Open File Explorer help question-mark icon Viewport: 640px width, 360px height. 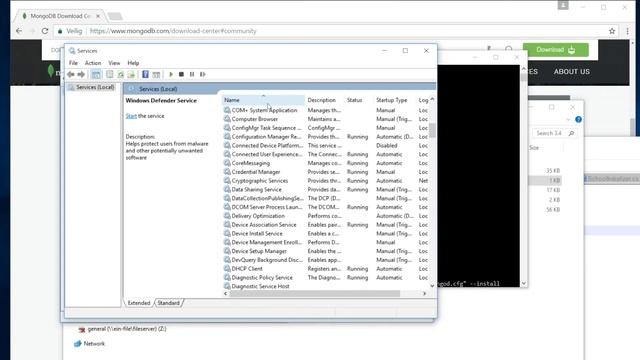[578, 120]
